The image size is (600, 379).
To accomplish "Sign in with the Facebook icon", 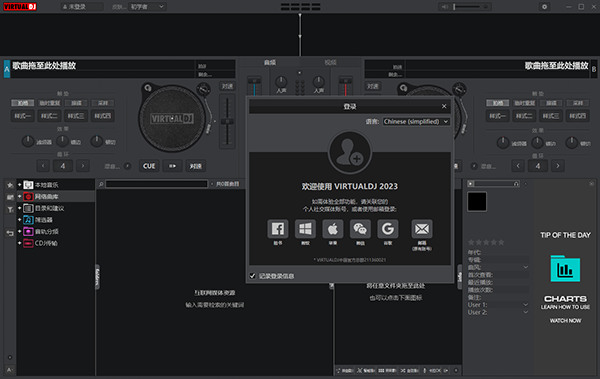I will pos(277,229).
